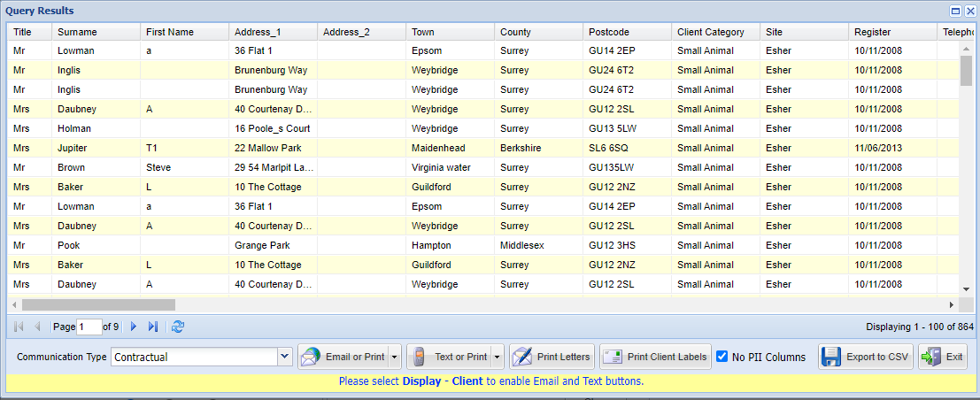This screenshot has width=980, height=400.
Task: Click the page number input field
Action: click(x=89, y=327)
